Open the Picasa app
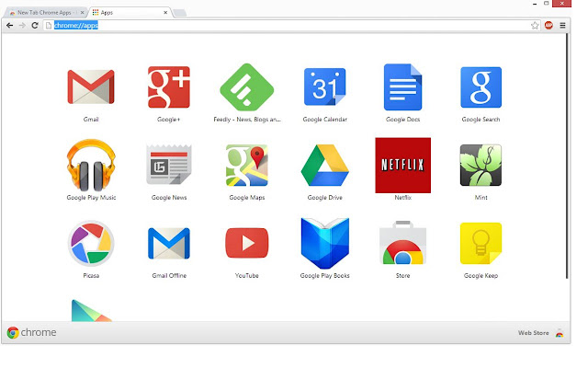Image resolution: width=588 pixels, height=368 pixels. pos(90,244)
